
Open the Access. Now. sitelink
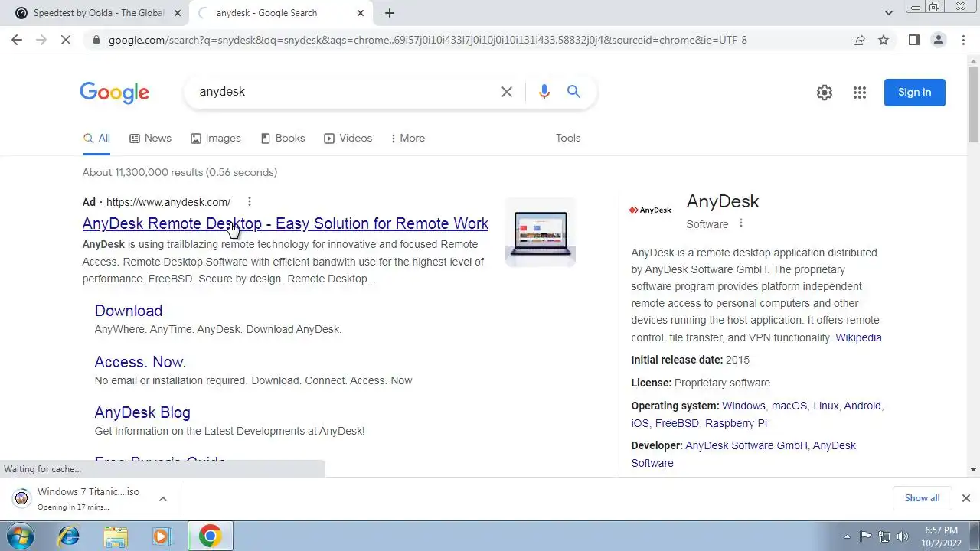coord(140,362)
